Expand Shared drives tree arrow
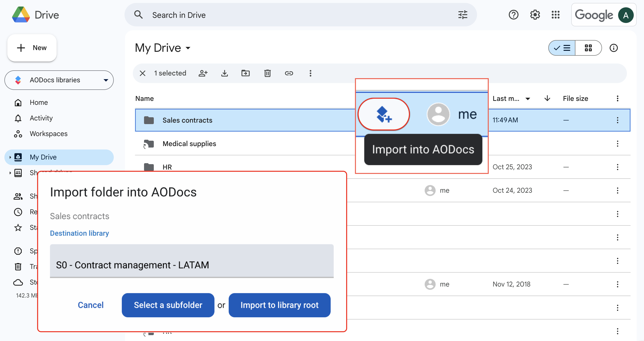Screen dimensions: 644x341 coord(10,173)
